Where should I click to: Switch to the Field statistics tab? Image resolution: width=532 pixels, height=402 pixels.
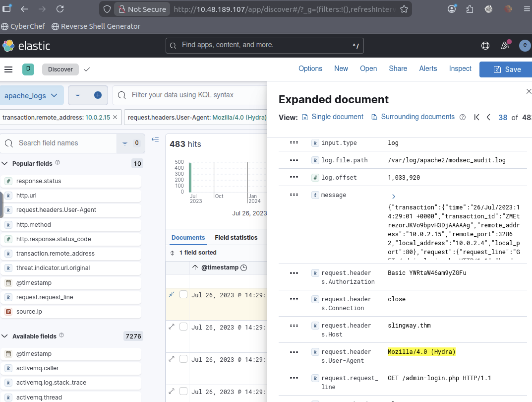[236, 238]
